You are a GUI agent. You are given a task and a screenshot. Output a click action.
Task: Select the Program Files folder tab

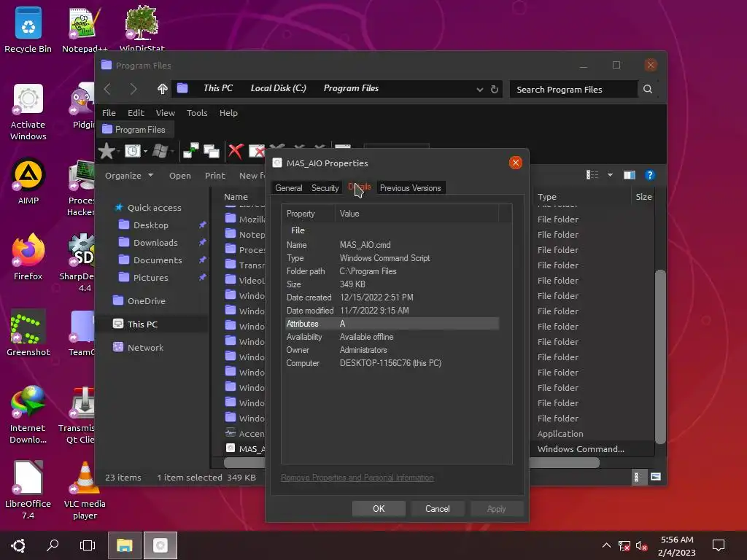(x=134, y=130)
